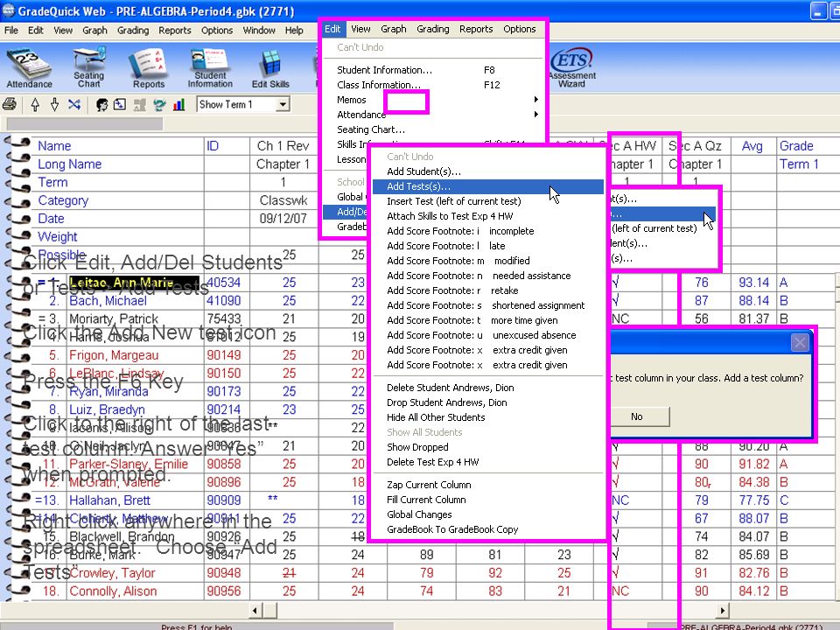Click the down arrow sort icon

[x=54, y=104]
